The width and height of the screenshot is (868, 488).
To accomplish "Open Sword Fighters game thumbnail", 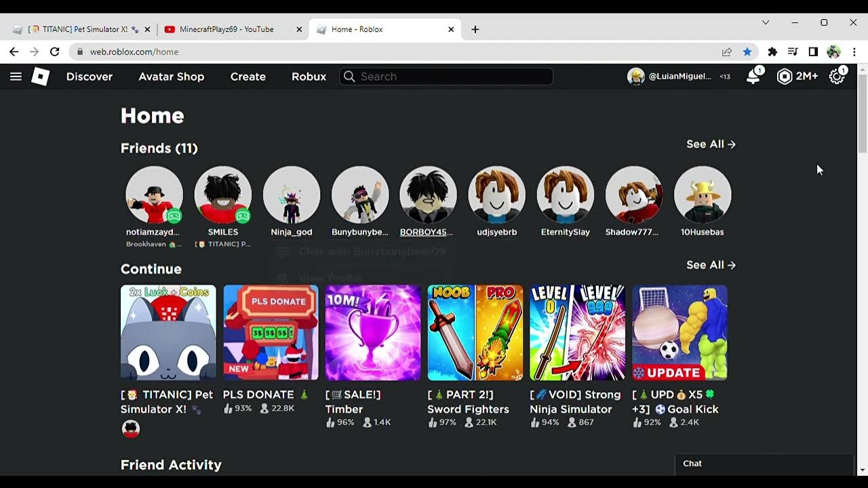I will point(475,332).
